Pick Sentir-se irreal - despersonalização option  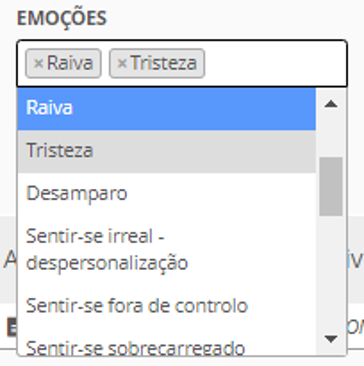pos(167,250)
